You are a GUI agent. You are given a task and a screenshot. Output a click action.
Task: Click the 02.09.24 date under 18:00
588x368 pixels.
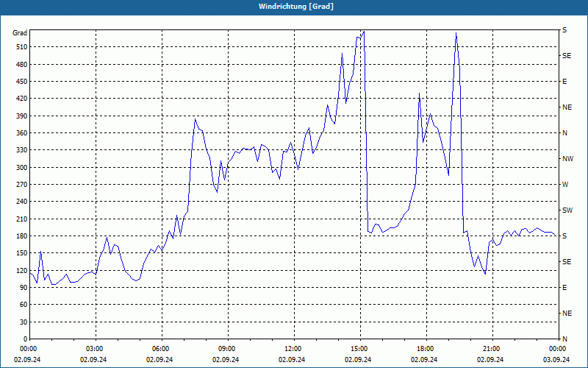424,360
